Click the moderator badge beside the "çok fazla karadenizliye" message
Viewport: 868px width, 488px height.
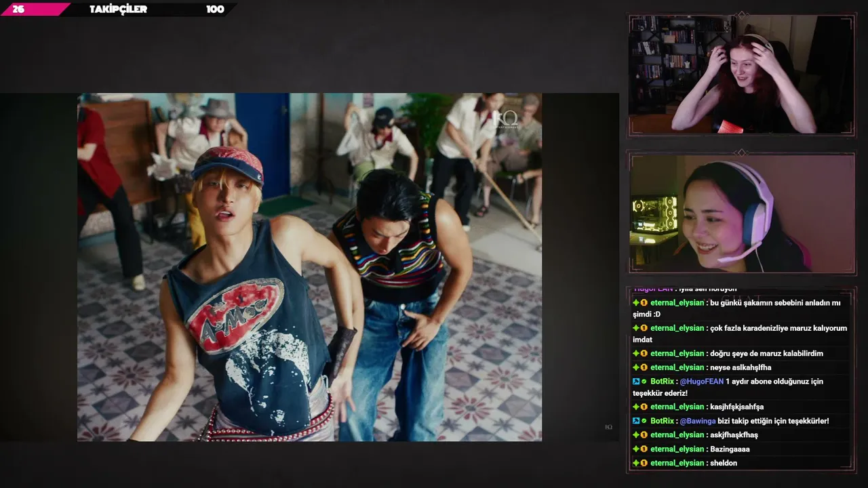pyautogui.click(x=636, y=328)
